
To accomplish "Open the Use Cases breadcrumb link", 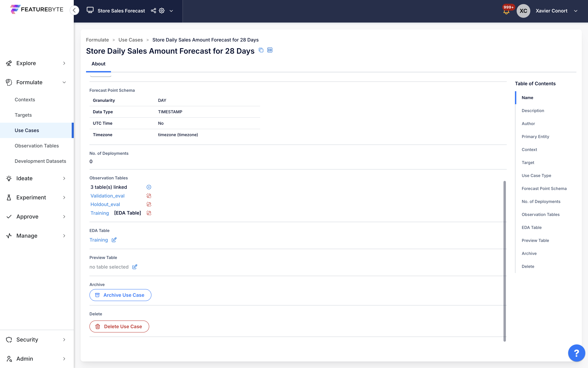I will 131,40.
